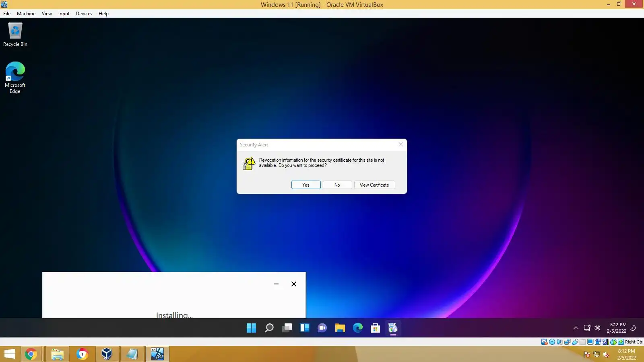
Task: Click the VirtualBox keyboard capture arrow indicator
Action: click(x=621, y=342)
